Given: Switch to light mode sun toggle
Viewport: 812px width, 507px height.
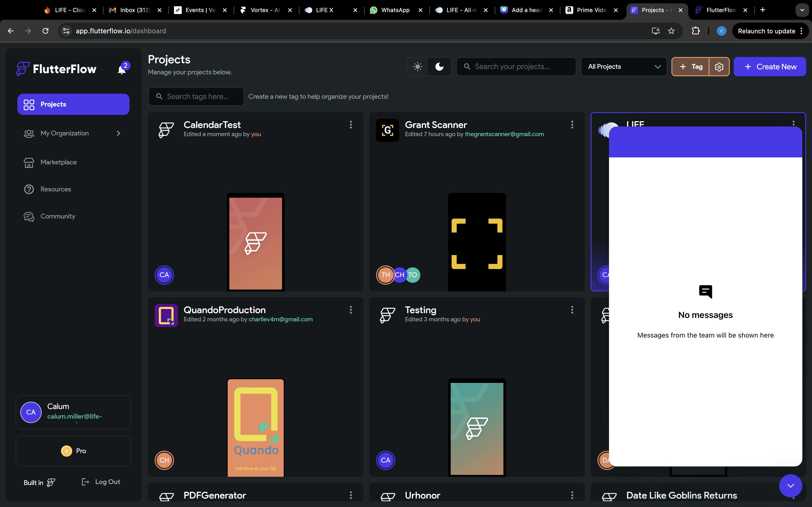Looking at the screenshot, I should pyautogui.click(x=417, y=67).
